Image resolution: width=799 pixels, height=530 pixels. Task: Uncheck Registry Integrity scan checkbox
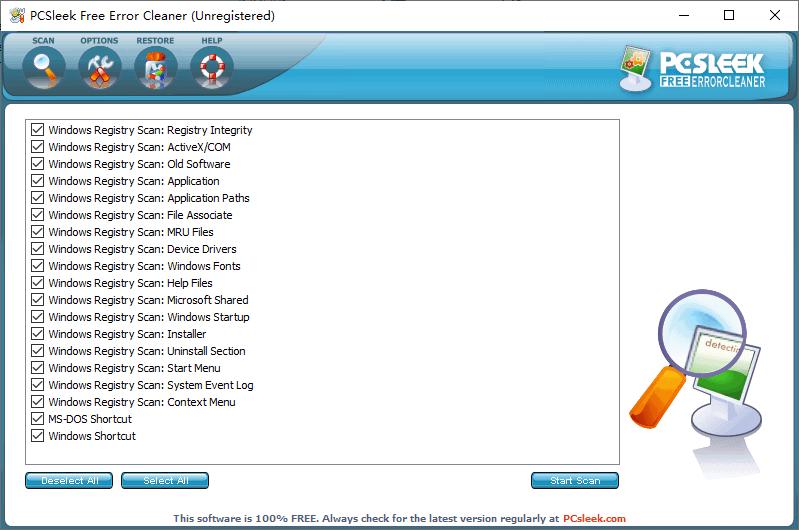37,129
